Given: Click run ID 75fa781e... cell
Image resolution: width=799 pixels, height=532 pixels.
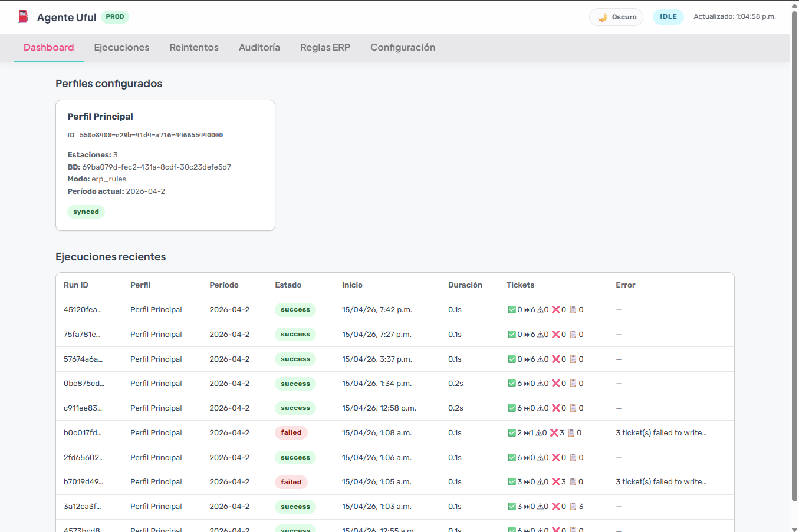Looking at the screenshot, I should click(x=82, y=335).
